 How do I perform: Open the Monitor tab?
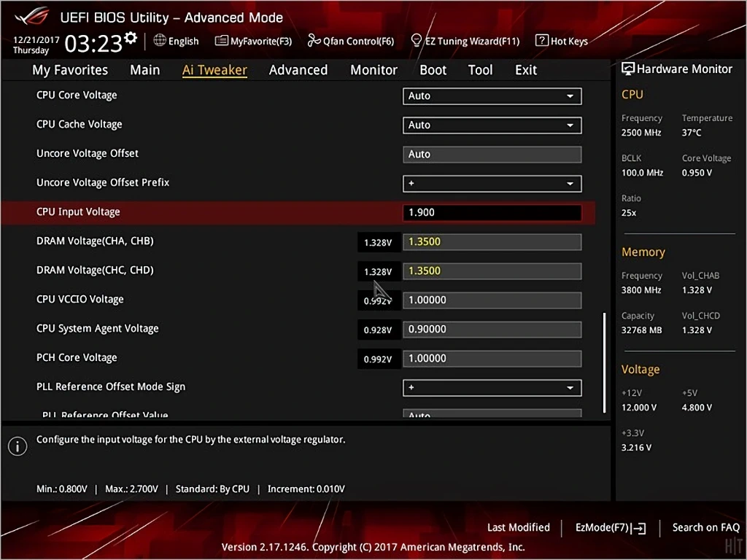click(373, 70)
